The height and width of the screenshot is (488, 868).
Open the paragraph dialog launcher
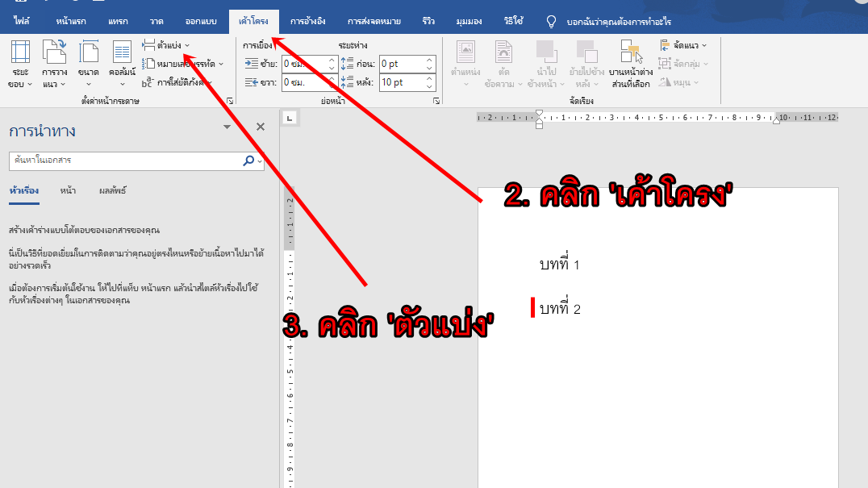tap(436, 102)
